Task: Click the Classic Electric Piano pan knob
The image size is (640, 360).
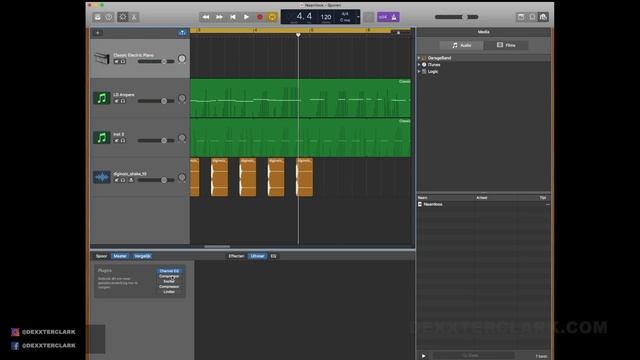Action: [x=182, y=59]
